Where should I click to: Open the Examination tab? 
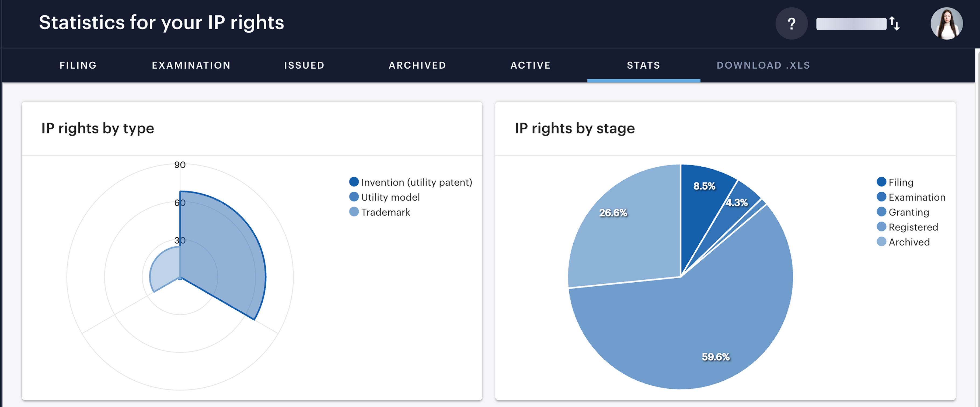coord(191,65)
